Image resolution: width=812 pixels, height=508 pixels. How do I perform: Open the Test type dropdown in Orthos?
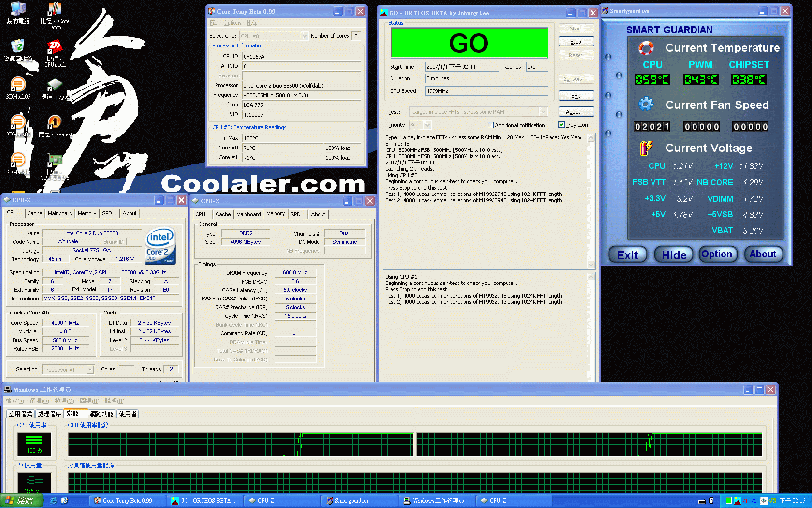click(x=543, y=112)
